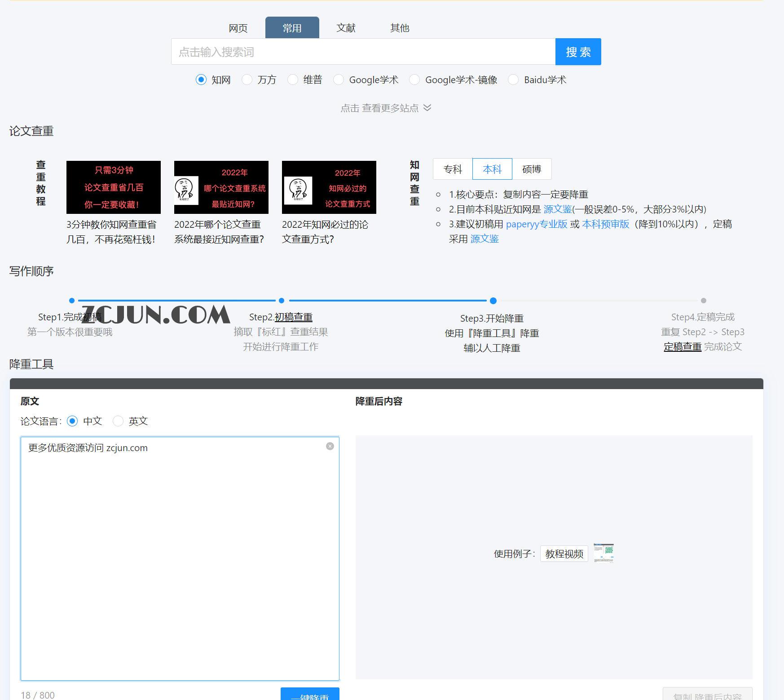Select the 硕博 level button
This screenshot has width=784, height=700.
(532, 169)
